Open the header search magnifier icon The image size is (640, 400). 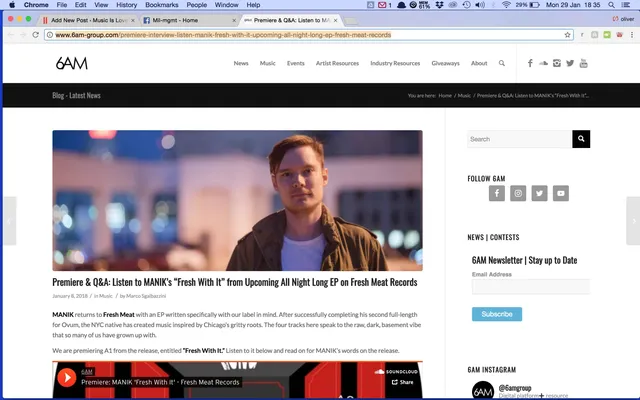coord(502,63)
